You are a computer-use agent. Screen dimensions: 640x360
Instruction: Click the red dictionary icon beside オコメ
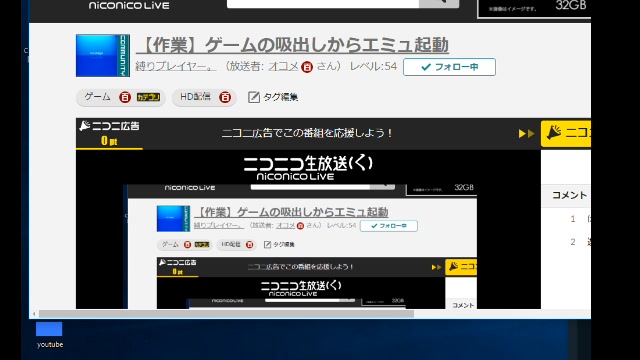(x=307, y=67)
